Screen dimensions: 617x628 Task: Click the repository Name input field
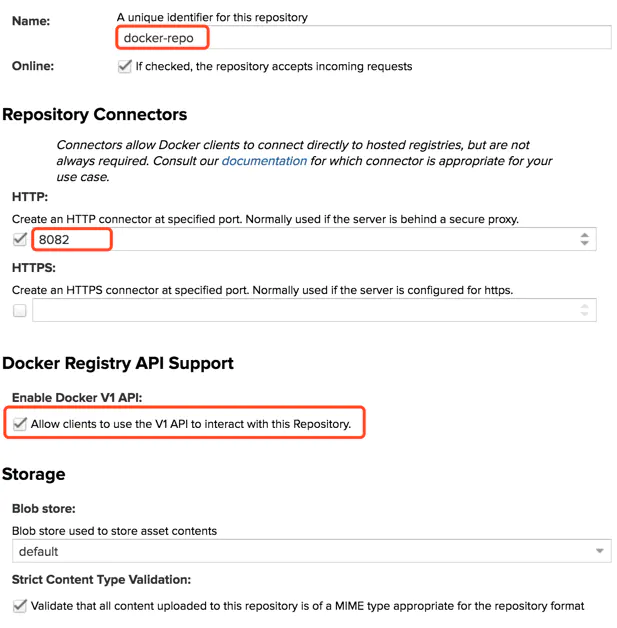click(x=364, y=38)
